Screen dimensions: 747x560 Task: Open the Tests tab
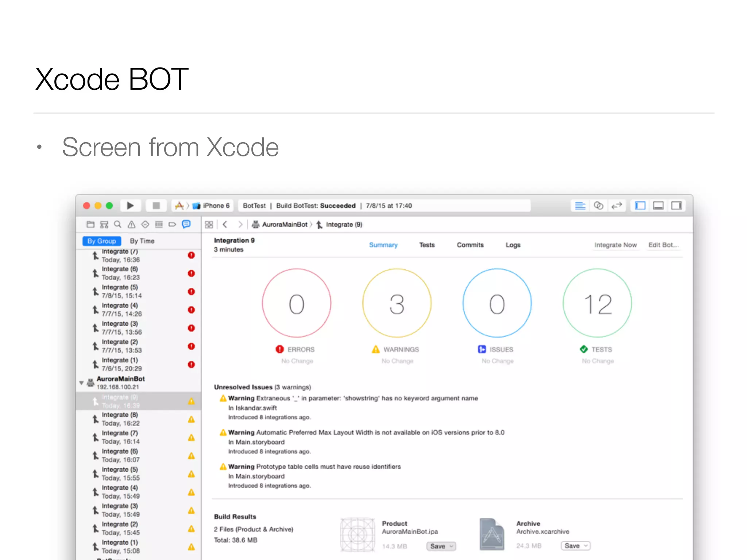coord(427,245)
